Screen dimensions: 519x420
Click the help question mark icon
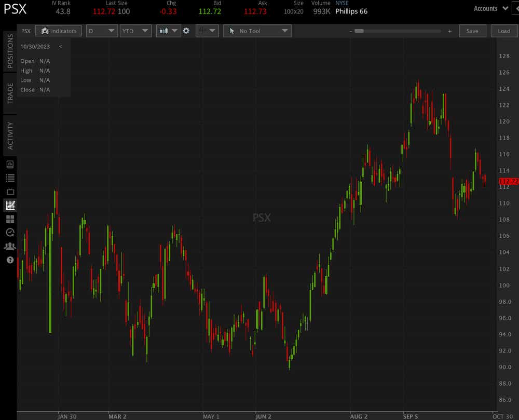[9, 258]
